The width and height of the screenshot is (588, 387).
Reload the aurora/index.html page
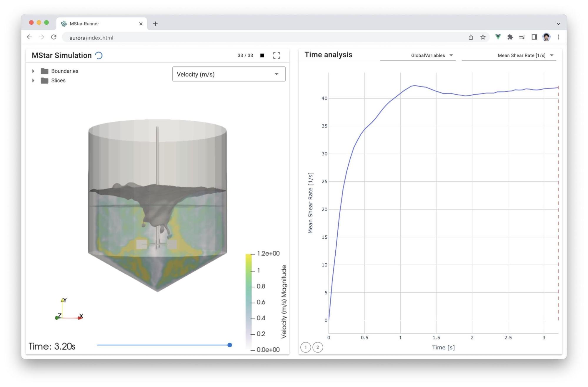click(x=54, y=37)
